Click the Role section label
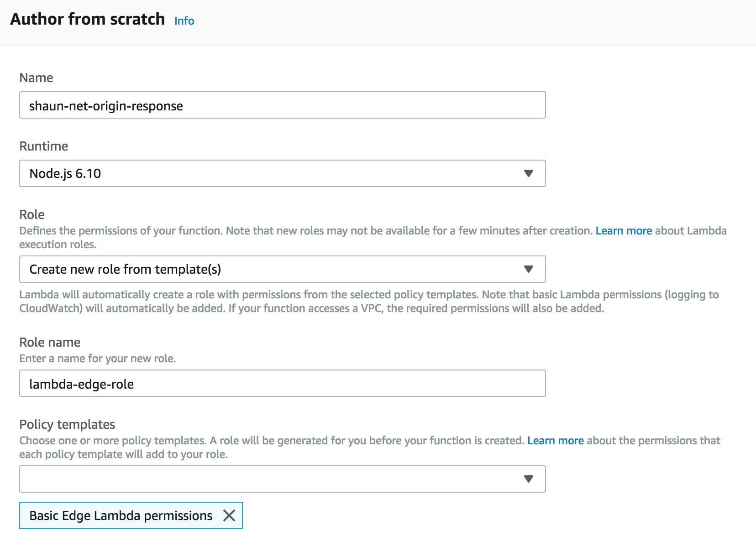 [32, 215]
